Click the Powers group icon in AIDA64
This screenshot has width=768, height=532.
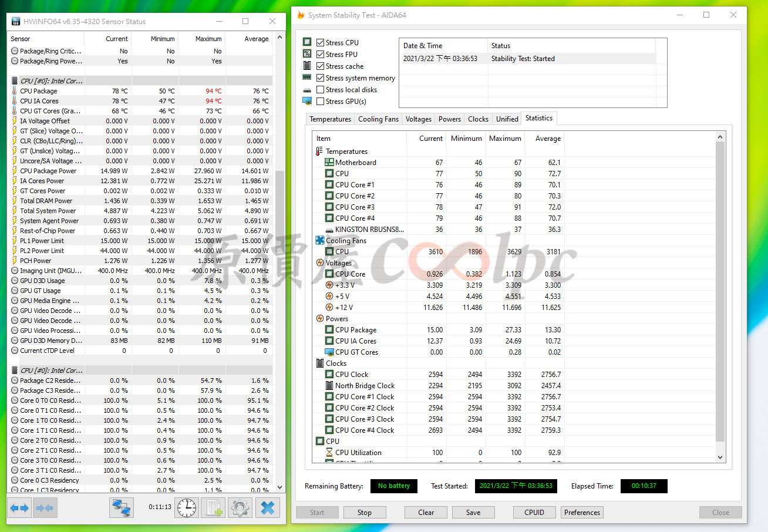click(319, 319)
